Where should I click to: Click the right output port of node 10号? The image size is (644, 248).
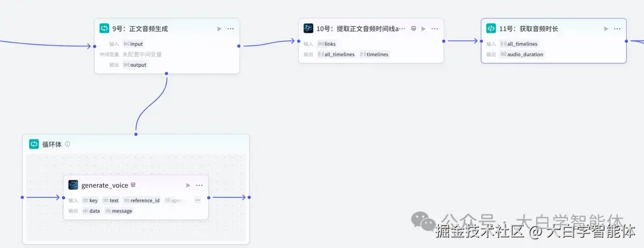click(x=444, y=41)
